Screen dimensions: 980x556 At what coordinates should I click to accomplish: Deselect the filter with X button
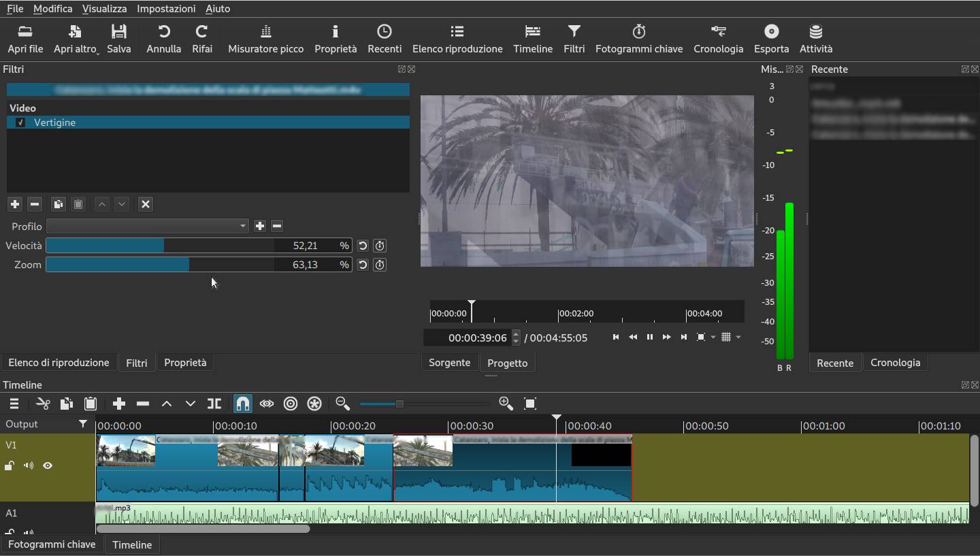[x=145, y=204]
